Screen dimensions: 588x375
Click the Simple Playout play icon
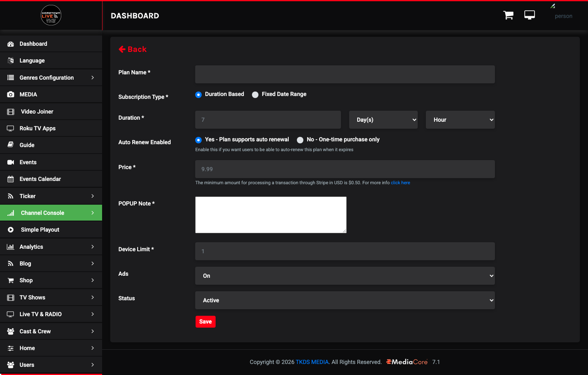coord(11,230)
